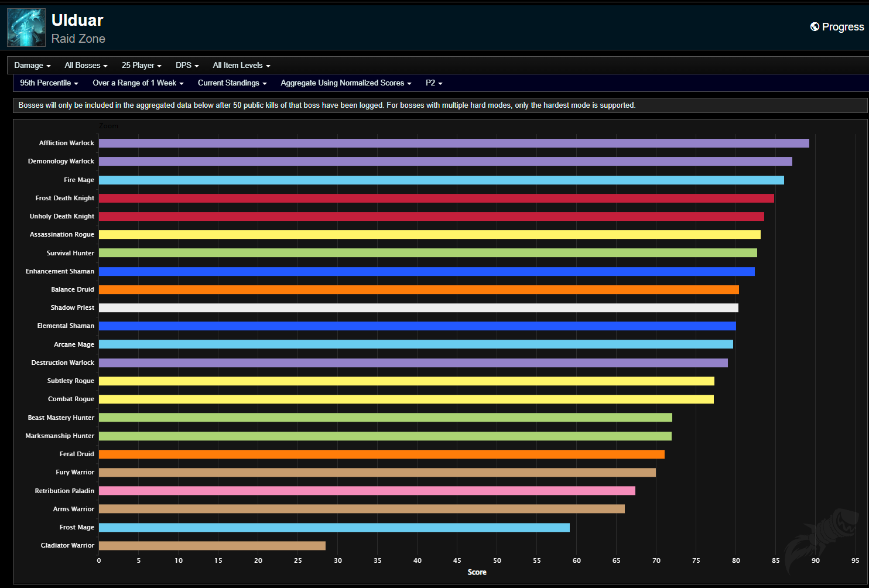Click the Enhancement Shaman label
The width and height of the screenshot is (869, 588).
click(60, 271)
